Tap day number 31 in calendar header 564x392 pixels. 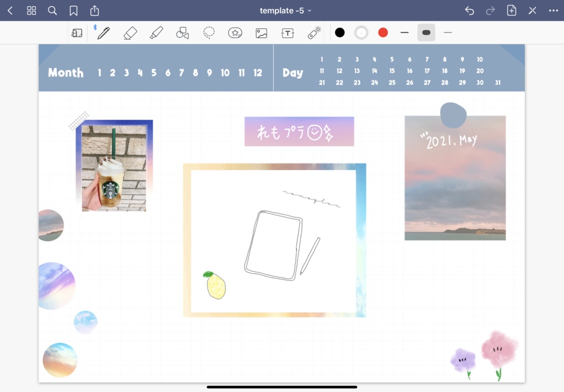pos(498,83)
